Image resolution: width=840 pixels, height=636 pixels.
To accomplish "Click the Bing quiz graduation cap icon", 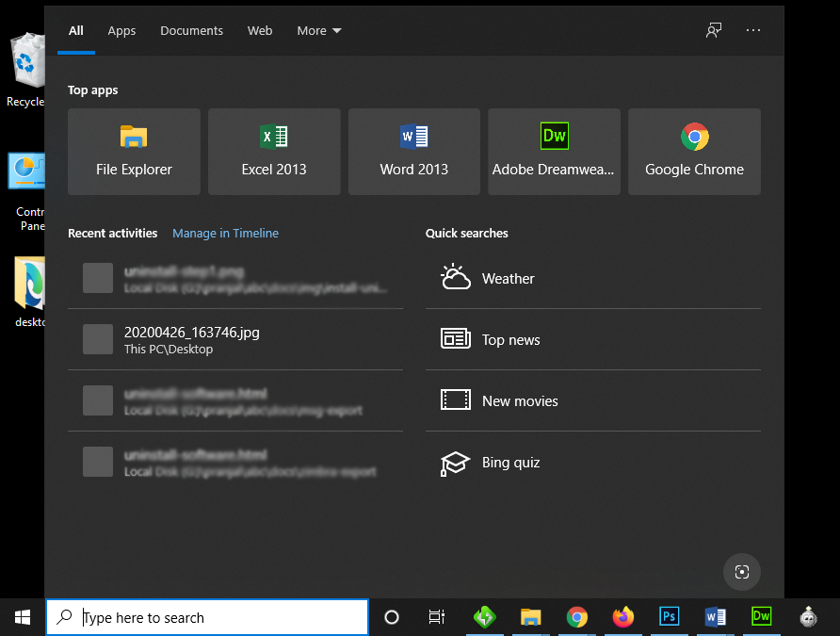I will pos(455,463).
